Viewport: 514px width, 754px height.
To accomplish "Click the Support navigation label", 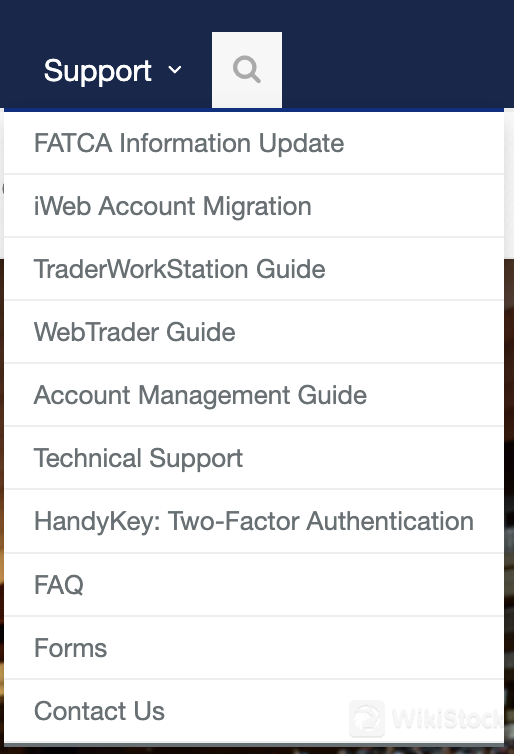I will (98, 71).
